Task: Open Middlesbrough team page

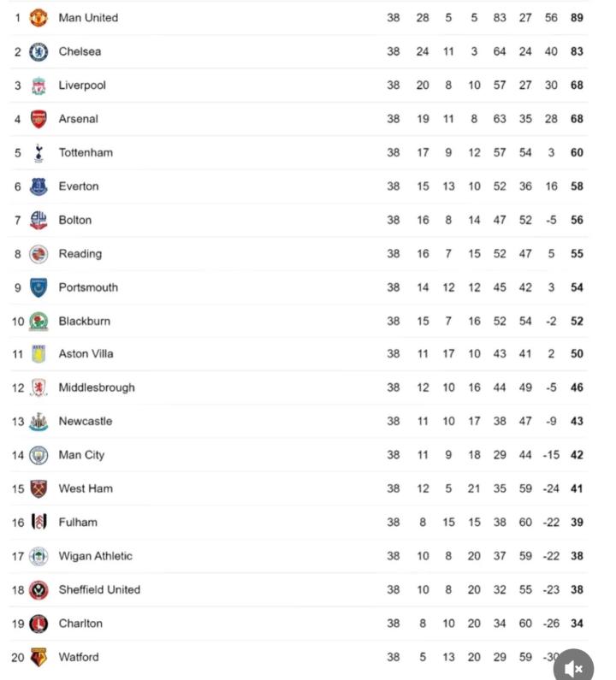Action: pyautogui.click(x=97, y=387)
